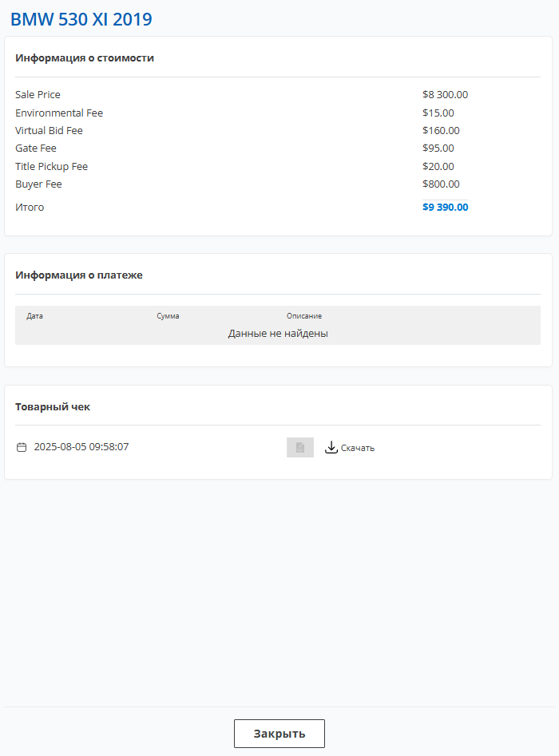Viewport: 559px width, 756px height.
Task: Click the Buyer Fee $800.00 value
Action: click(441, 184)
